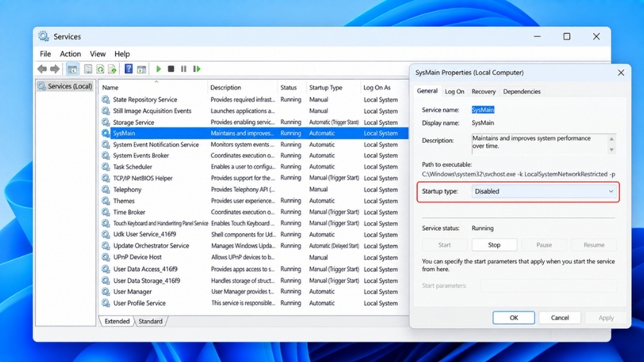The image size is (644, 362).
Task: Toggle the Show/Hide Console Tree toolbar icon
Action: pyautogui.click(x=72, y=69)
